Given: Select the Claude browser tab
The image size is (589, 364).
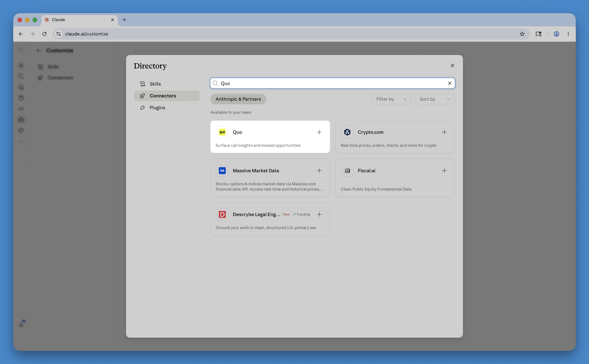Looking at the screenshot, I should click(x=79, y=20).
